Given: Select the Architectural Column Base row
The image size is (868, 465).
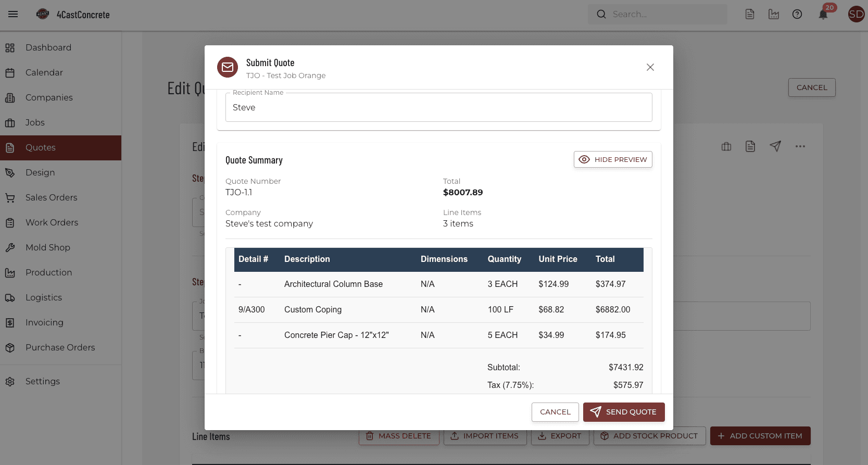Looking at the screenshot, I should tap(439, 284).
